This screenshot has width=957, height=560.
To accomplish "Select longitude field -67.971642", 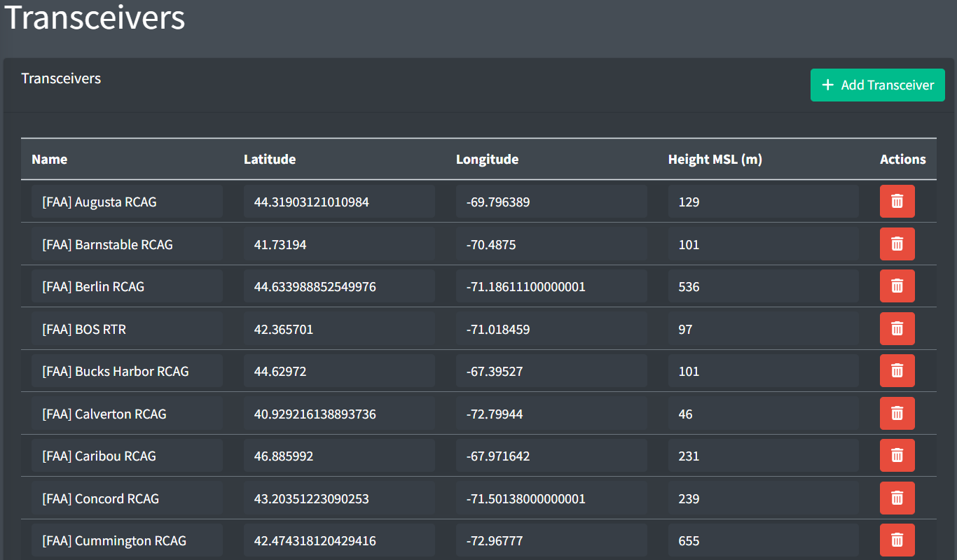I will (551, 456).
